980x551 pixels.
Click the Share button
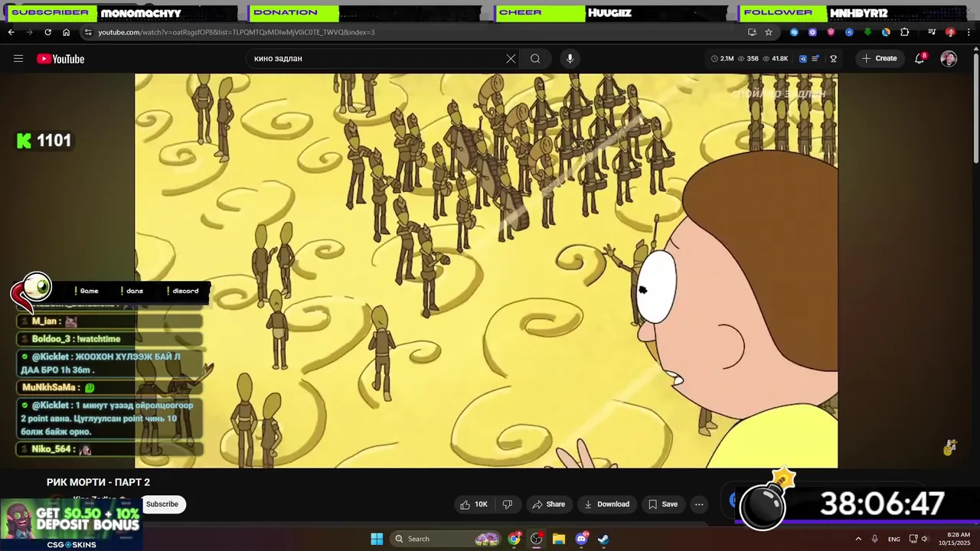[x=548, y=504]
